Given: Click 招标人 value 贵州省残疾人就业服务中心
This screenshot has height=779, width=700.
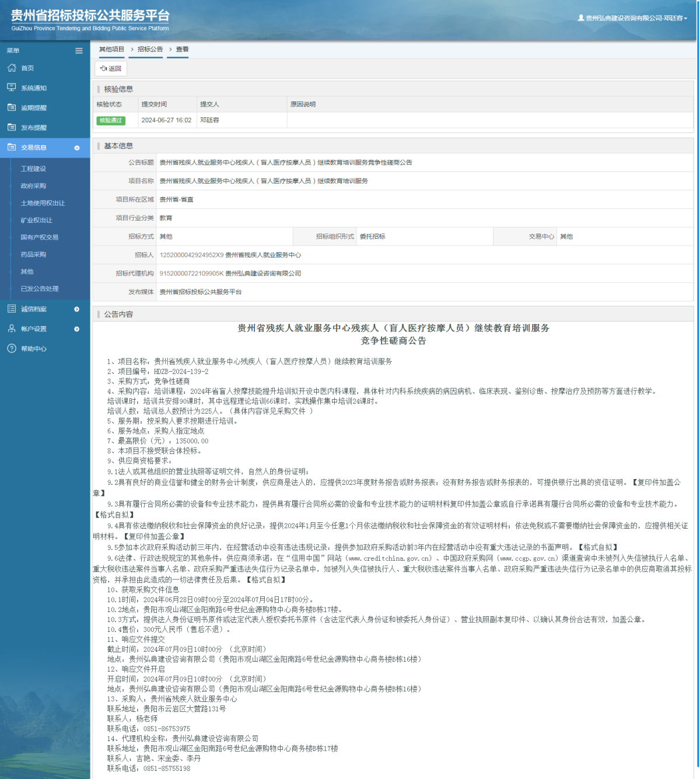Looking at the screenshot, I should [x=263, y=255].
